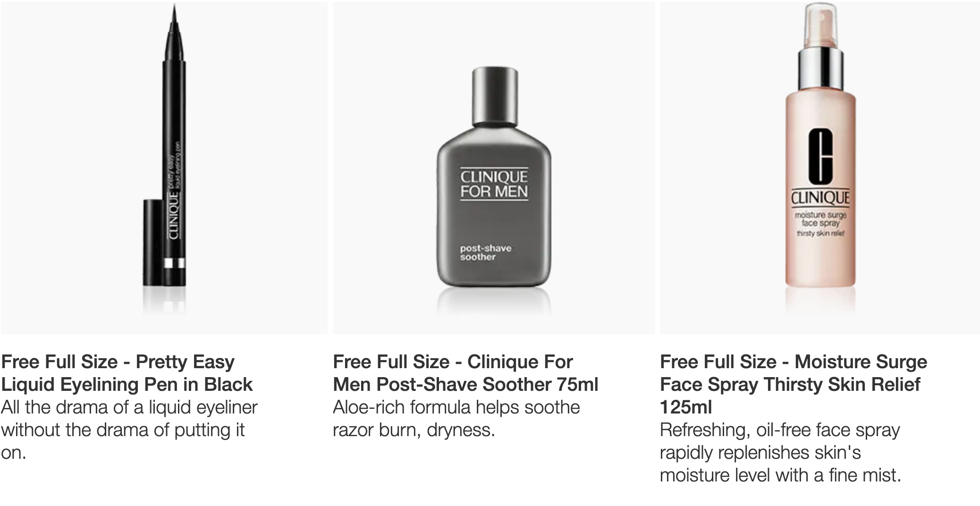Screen dimensions: 980x506
Task: Click the Clinique wordmark on pink bottle
Action: point(820,198)
